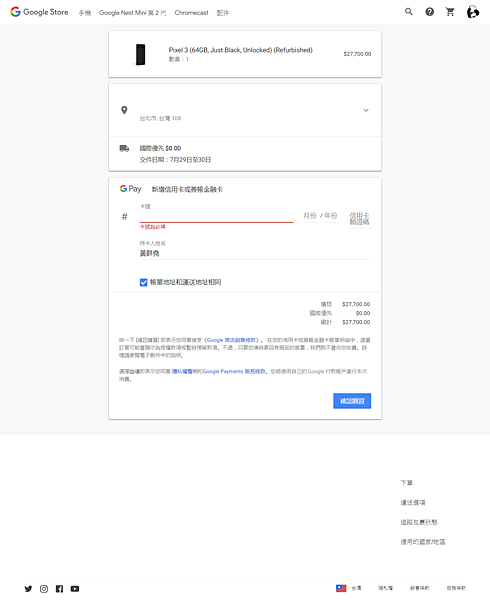
Task: Click the card security code field
Action: click(360, 218)
